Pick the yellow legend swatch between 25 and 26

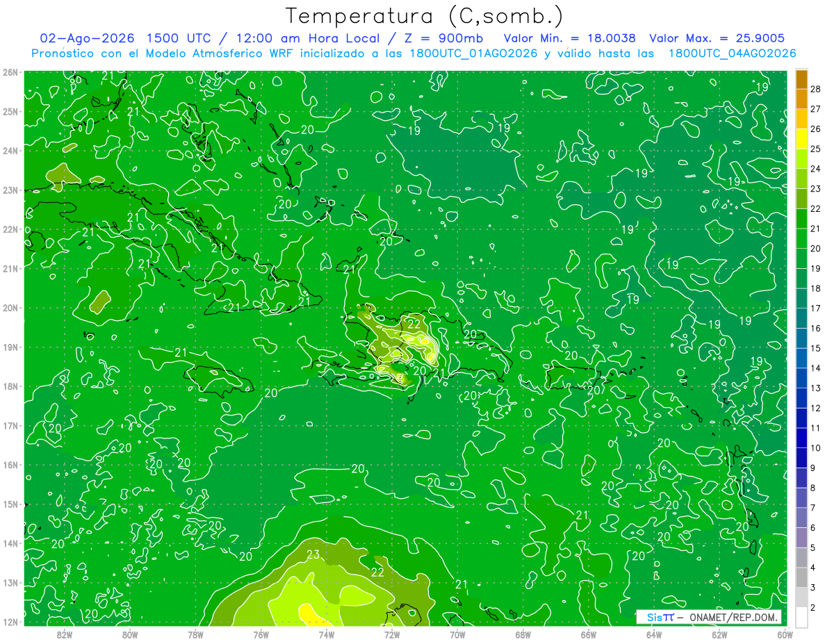801,139
